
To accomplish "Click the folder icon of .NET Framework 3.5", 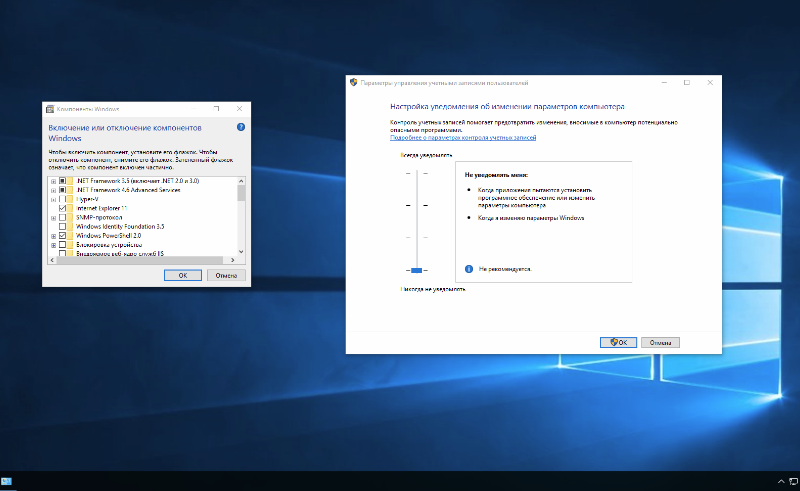I will [70, 181].
